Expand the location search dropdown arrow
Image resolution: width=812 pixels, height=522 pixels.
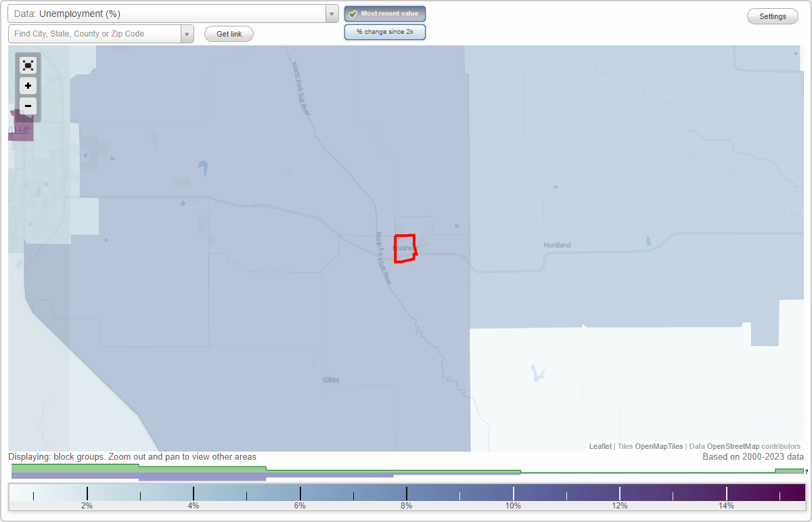click(x=187, y=34)
